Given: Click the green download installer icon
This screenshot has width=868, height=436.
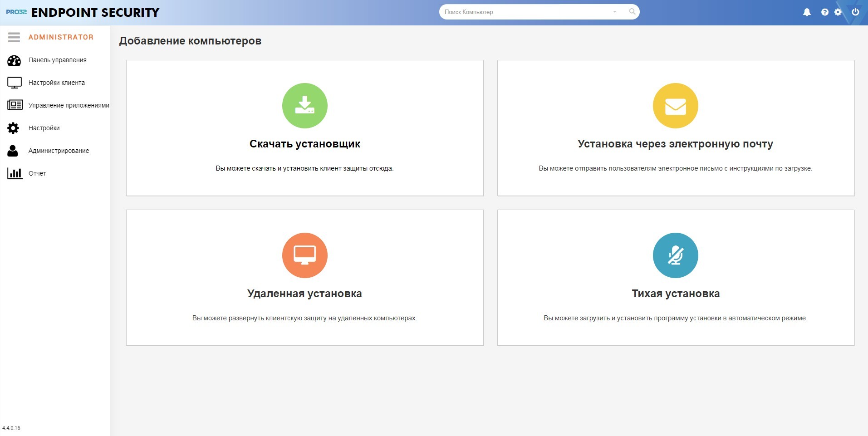Looking at the screenshot, I should (304, 106).
